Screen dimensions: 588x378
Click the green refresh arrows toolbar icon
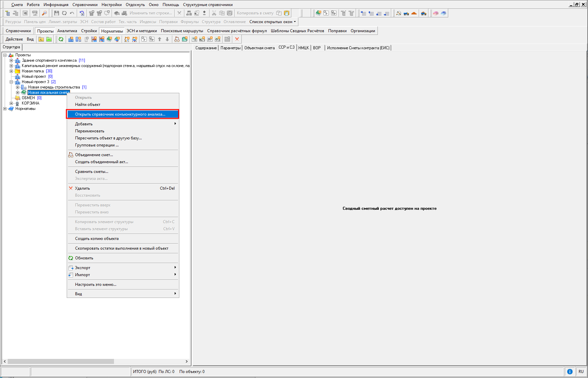pyautogui.click(x=61, y=39)
